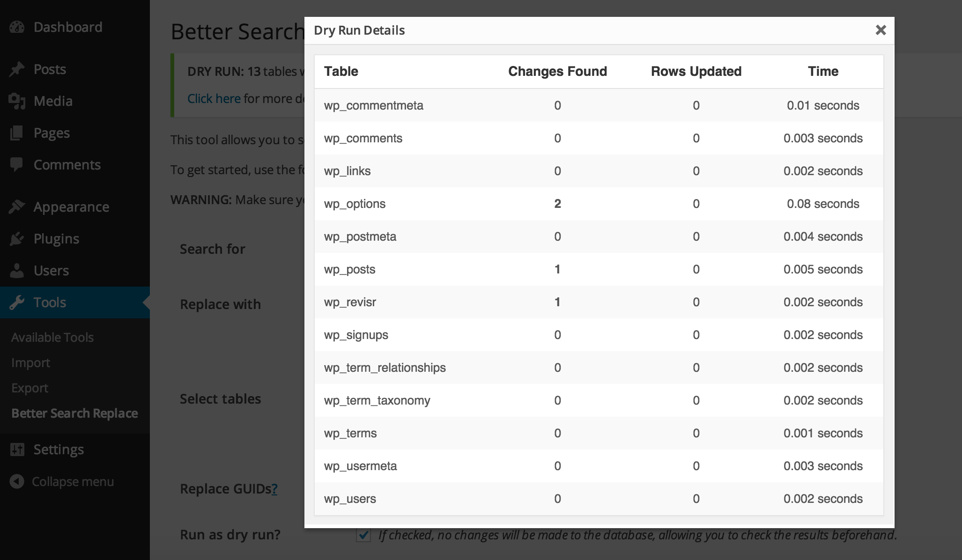Screen dimensions: 962x560
Task: Click the Posts pushpin icon
Action: [17, 69]
